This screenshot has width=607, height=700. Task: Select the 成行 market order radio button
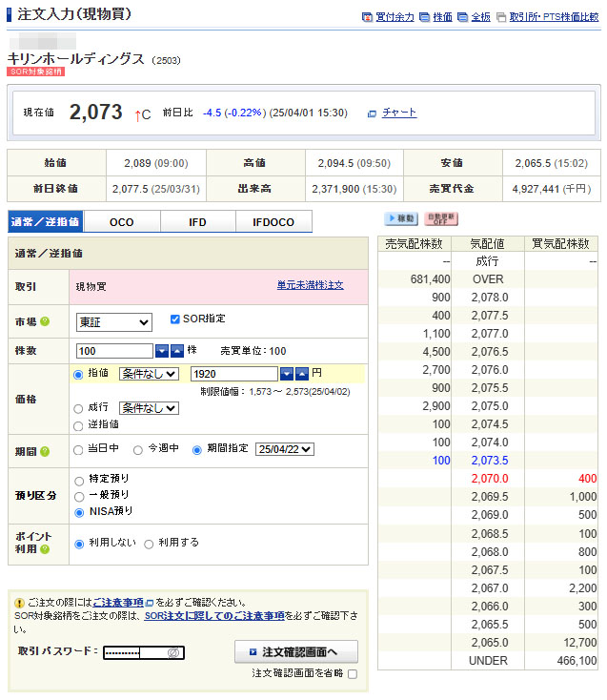tap(78, 408)
